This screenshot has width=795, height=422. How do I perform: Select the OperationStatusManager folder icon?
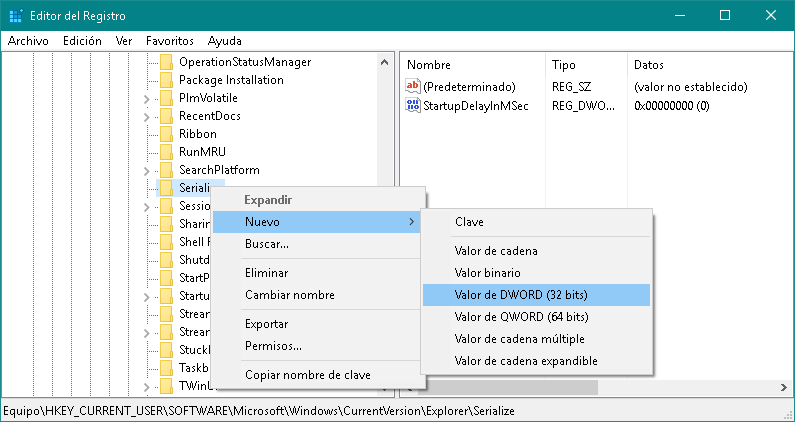167,62
